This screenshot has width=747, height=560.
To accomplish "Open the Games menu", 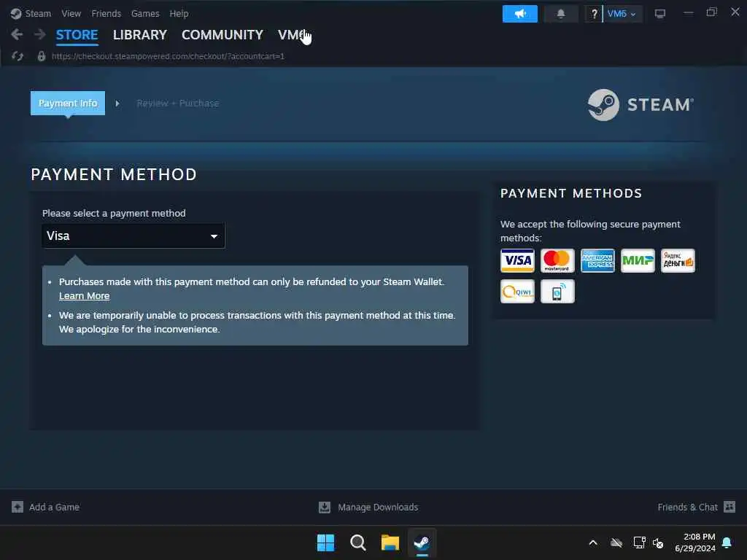I will [x=145, y=13].
